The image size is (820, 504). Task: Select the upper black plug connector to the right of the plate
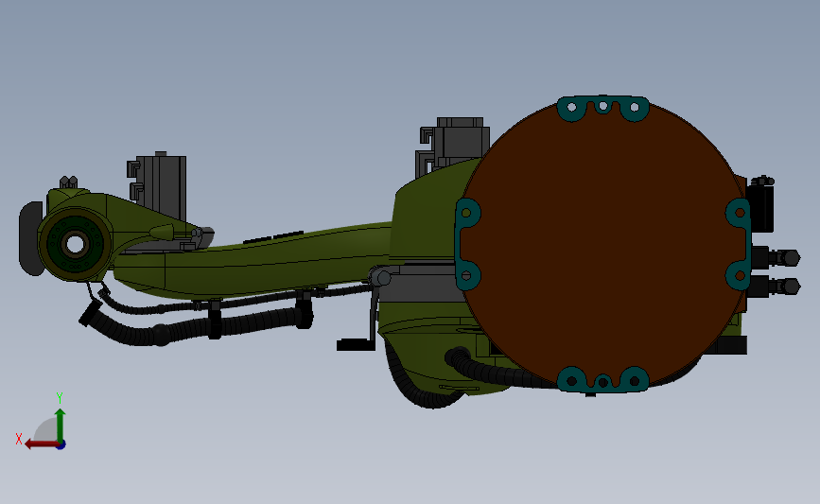[776, 258]
